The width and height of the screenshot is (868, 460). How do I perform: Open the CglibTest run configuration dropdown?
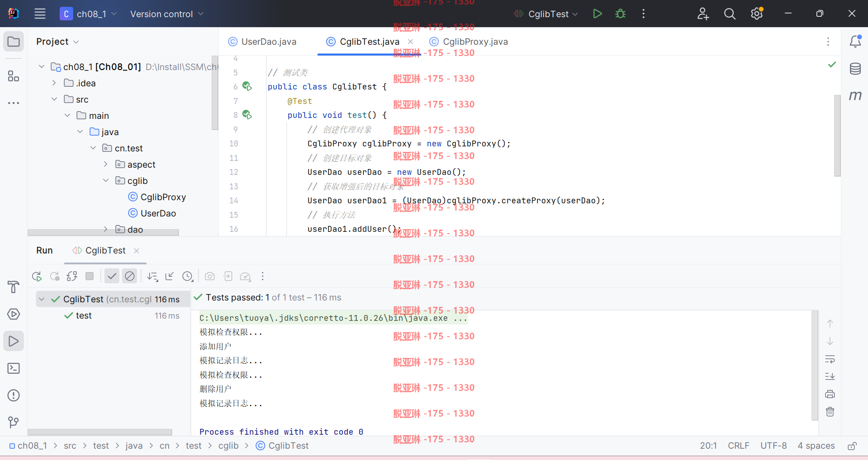(x=546, y=14)
